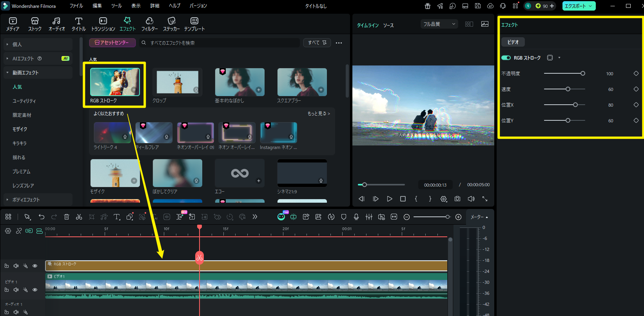Screen dimensions: 644x316
Task: Switch to the オーディオ audio tab
Action: [x=56, y=24]
